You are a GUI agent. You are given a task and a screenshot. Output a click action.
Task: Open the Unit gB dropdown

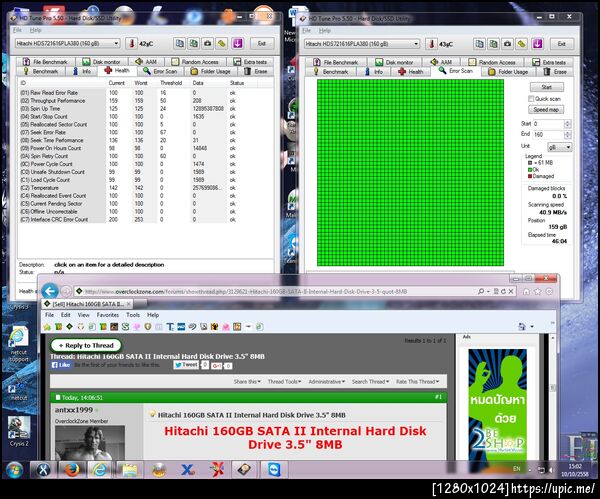click(x=559, y=147)
